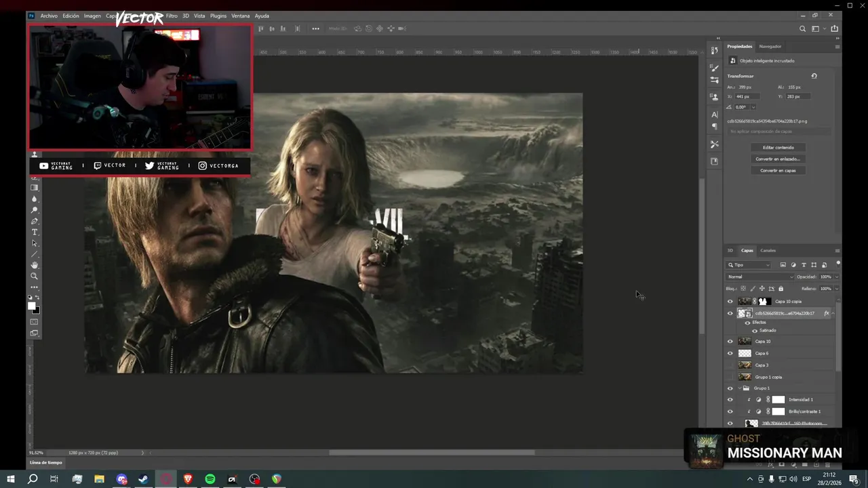Open the Character panel icon
868x488 pixels.
pyautogui.click(x=714, y=115)
